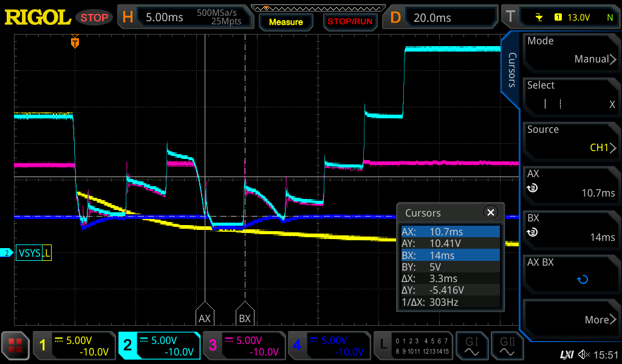622x364 pixels.
Task: Toggle channel 2 cyan 5.00V
Action: click(159, 345)
